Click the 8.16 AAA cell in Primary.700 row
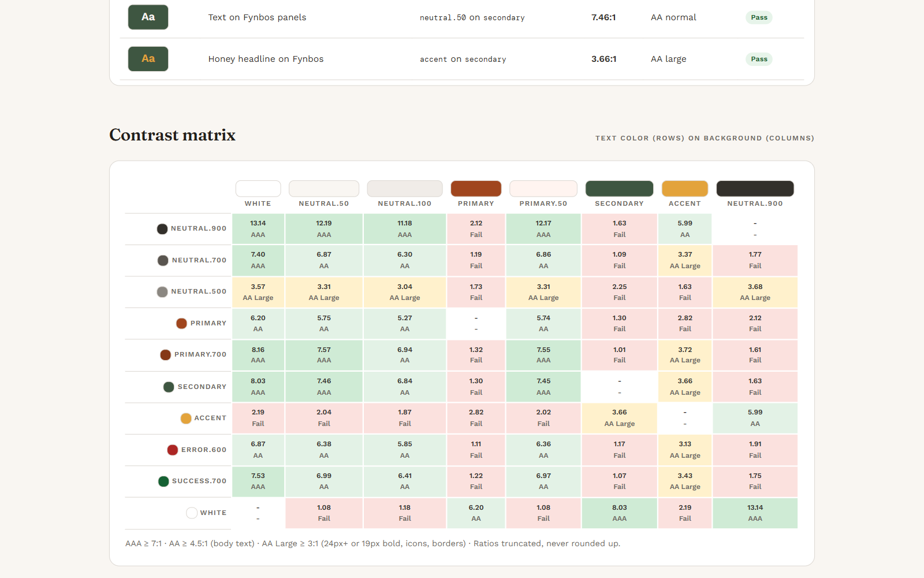 258,355
